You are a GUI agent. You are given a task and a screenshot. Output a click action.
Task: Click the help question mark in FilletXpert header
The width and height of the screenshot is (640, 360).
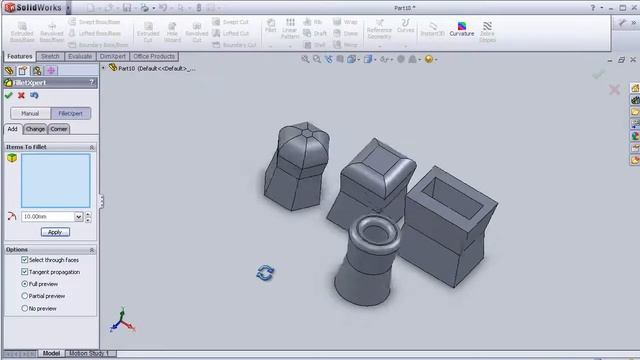tap(91, 82)
